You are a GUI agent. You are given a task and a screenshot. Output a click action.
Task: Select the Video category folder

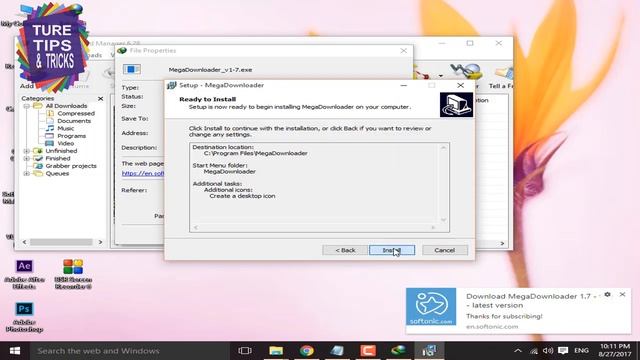65,143
